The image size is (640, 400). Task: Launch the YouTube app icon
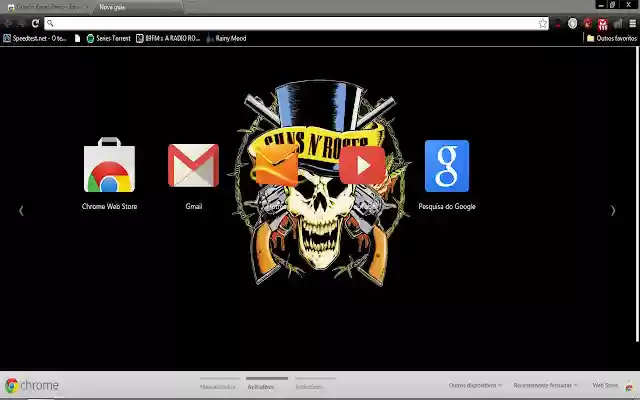click(362, 165)
